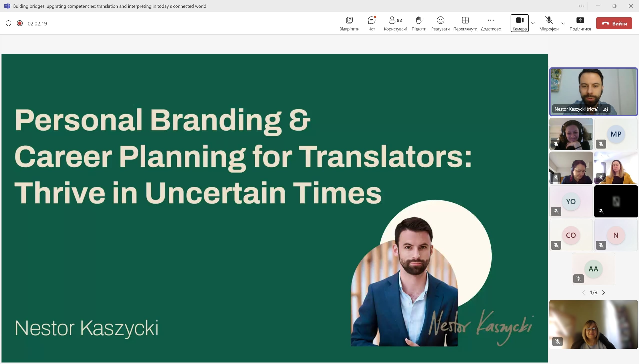
Task: Open the Chat panel
Action: (x=371, y=23)
